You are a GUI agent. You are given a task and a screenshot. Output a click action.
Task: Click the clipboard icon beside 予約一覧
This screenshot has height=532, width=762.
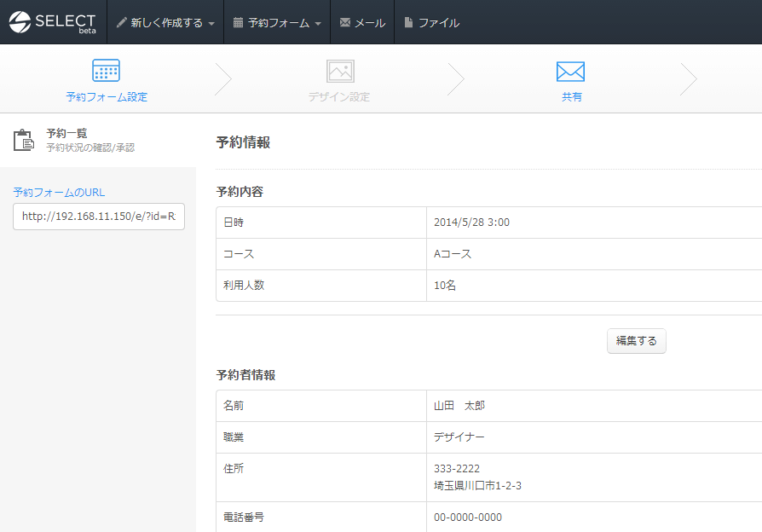[24, 140]
